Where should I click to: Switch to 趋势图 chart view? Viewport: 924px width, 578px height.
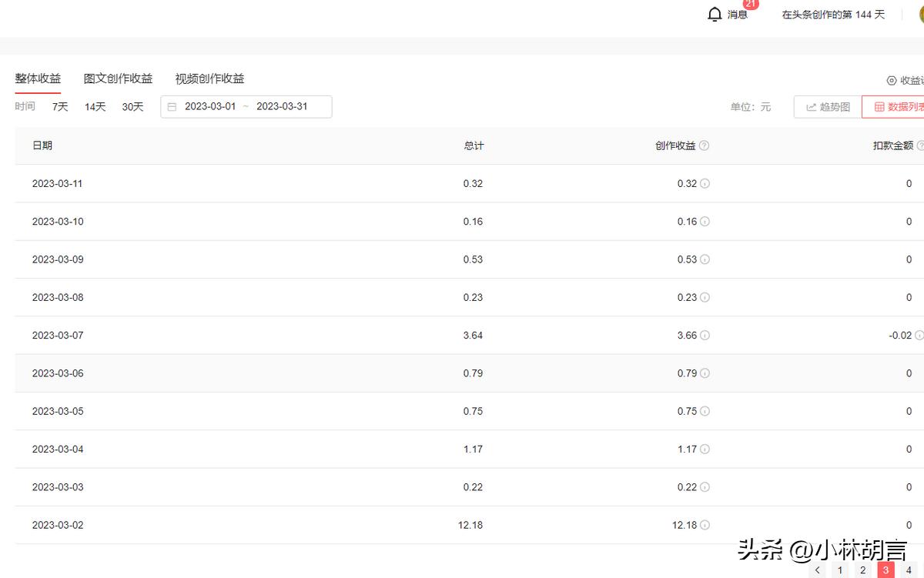tap(828, 107)
